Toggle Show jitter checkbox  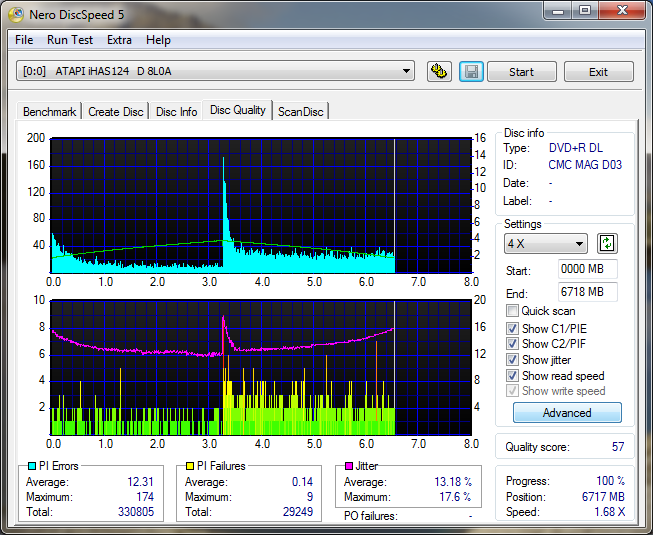(x=512, y=359)
